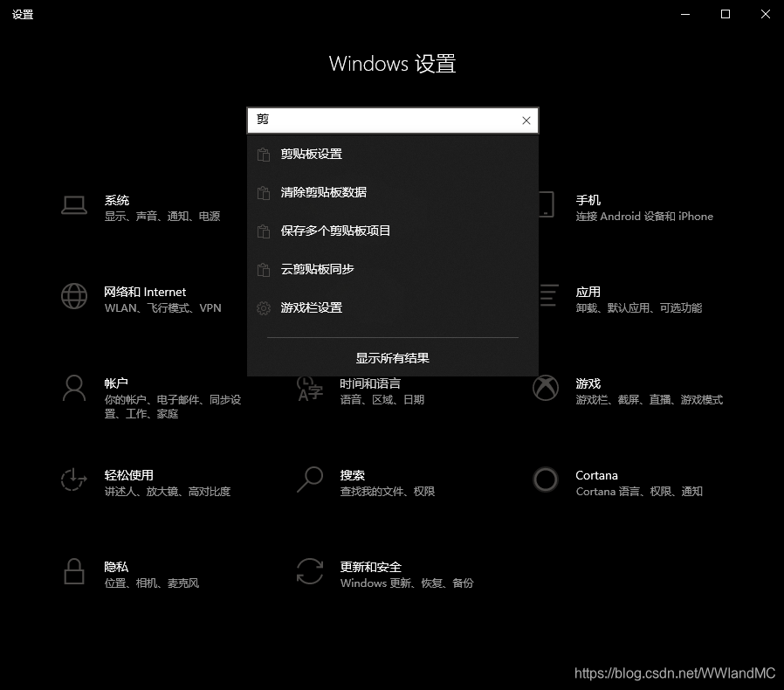Screen dimensions: 784x690
Task: Select 清除剪贴板数据 search suggestion
Action: [x=393, y=193]
